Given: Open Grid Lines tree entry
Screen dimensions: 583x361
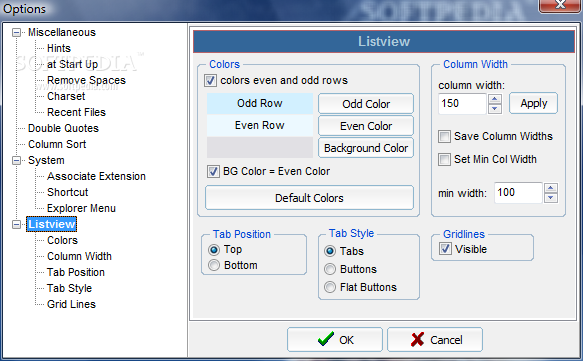Looking at the screenshot, I should [x=71, y=304].
